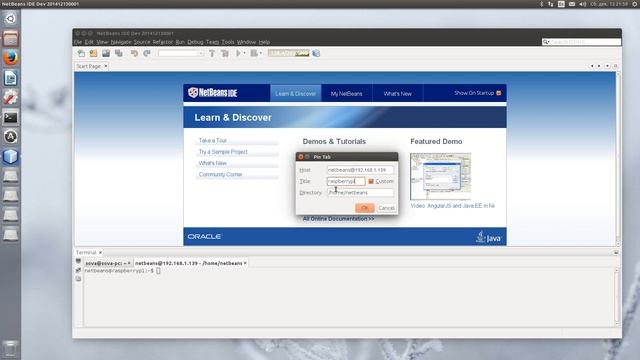Click the NetBeans IDE logo on Start Page
Image resolution: width=640 pixels, height=360 pixels.
(x=213, y=93)
